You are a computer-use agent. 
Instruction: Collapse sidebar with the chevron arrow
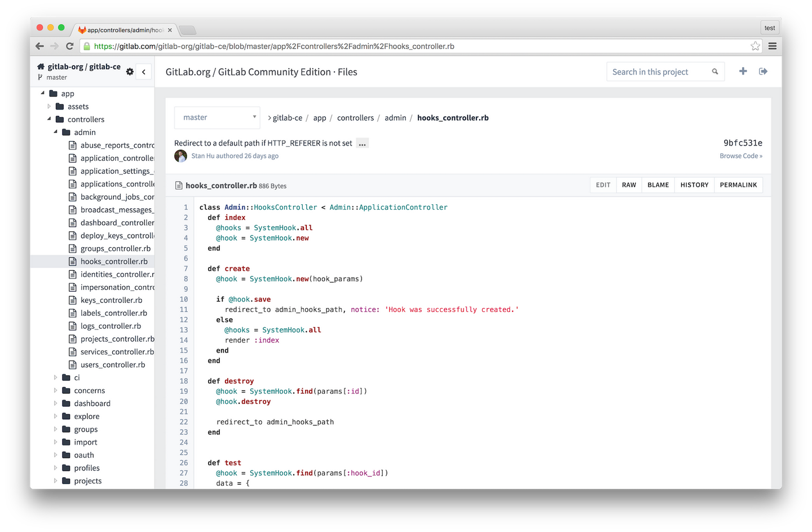click(144, 72)
